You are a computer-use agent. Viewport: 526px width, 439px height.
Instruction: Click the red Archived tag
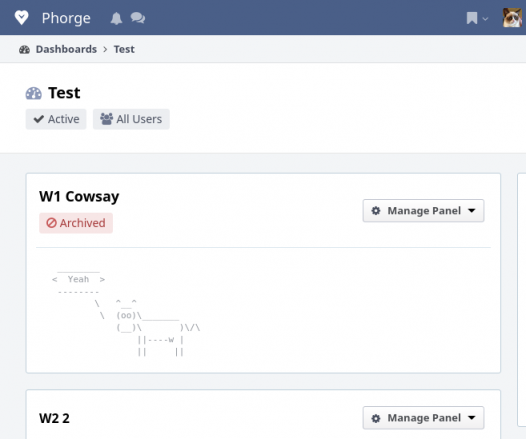76,223
